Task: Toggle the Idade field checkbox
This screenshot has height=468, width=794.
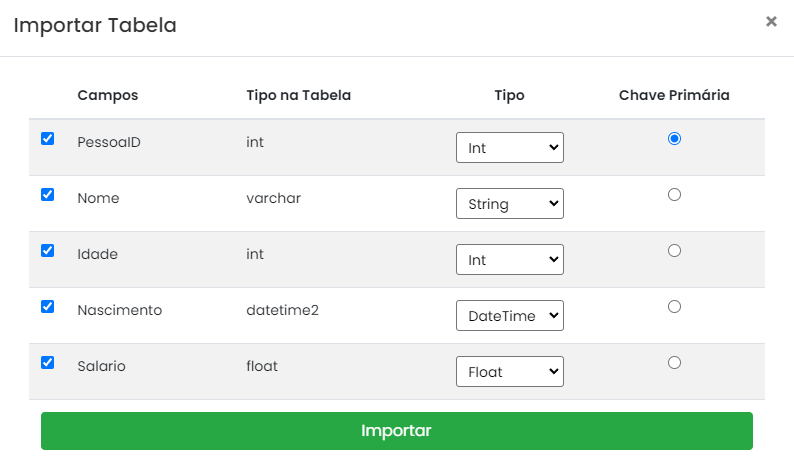Action: tap(47, 251)
